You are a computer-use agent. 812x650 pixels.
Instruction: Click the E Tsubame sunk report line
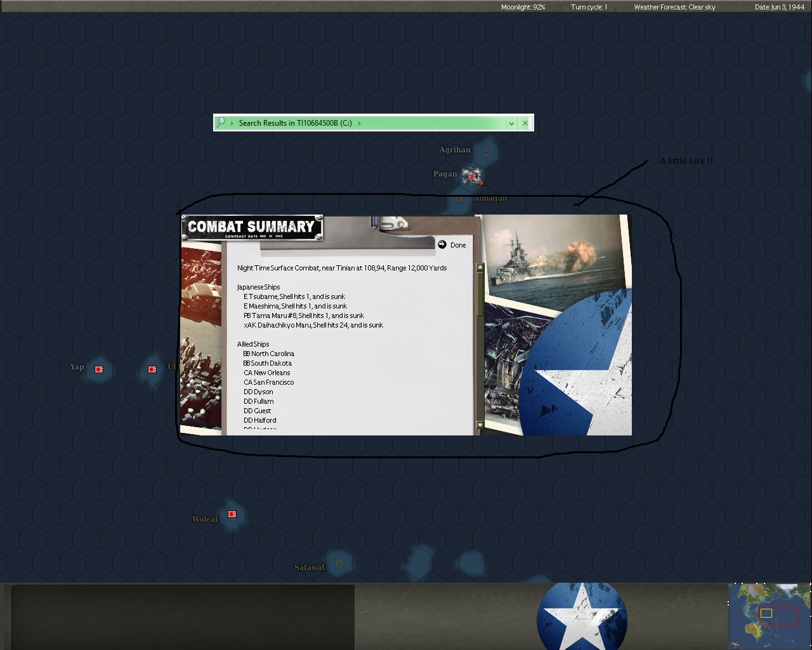point(294,296)
